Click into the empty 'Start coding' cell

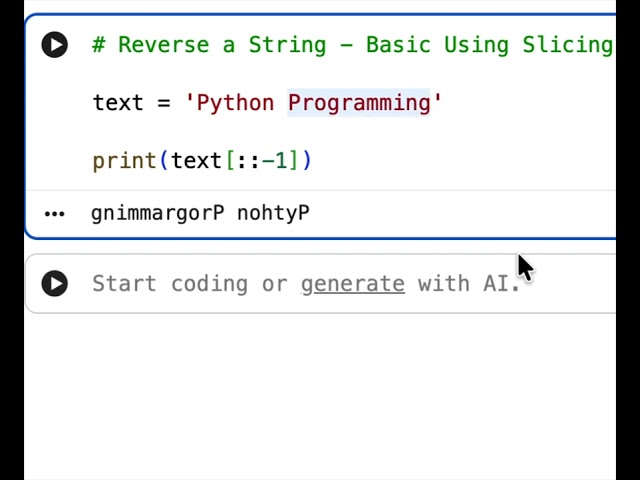coord(320,284)
